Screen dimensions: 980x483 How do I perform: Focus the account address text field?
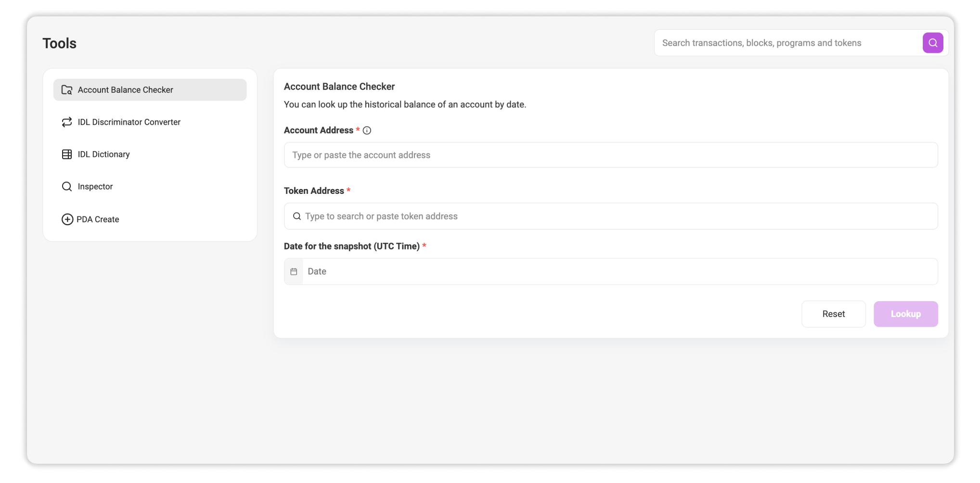tap(610, 155)
